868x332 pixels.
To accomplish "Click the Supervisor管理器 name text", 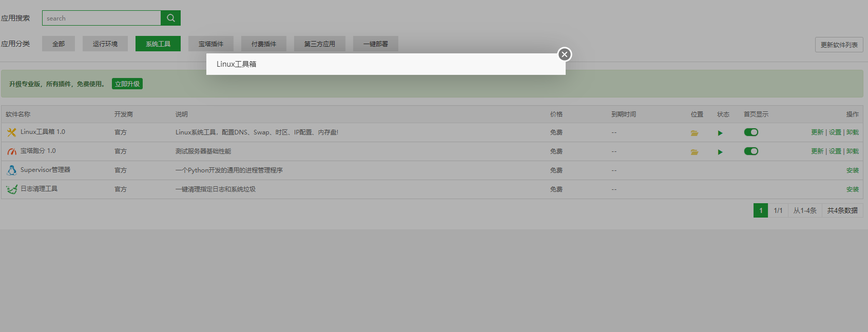I will click(45, 170).
